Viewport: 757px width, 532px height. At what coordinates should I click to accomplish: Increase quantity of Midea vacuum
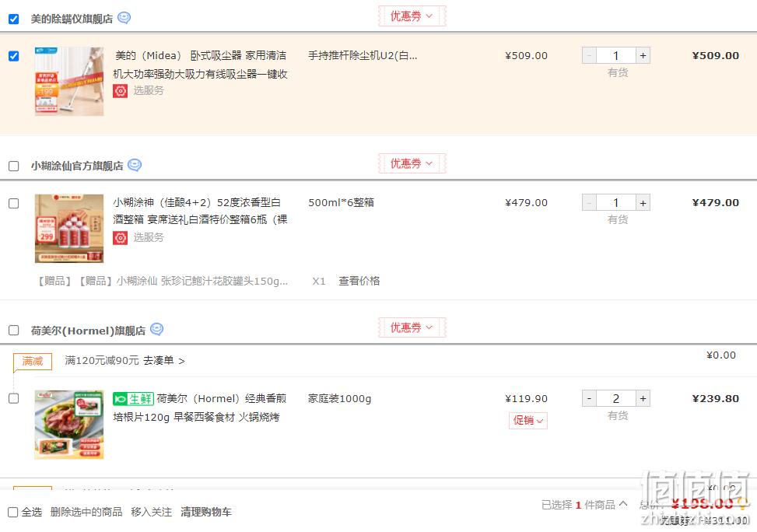[643, 55]
